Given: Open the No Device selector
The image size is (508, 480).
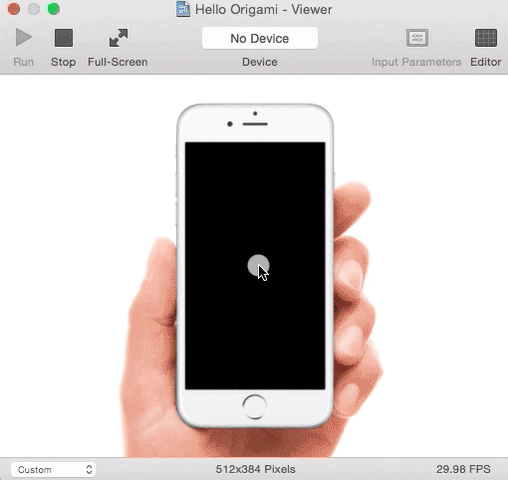Looking at the screenshot, I should [260, 38].
